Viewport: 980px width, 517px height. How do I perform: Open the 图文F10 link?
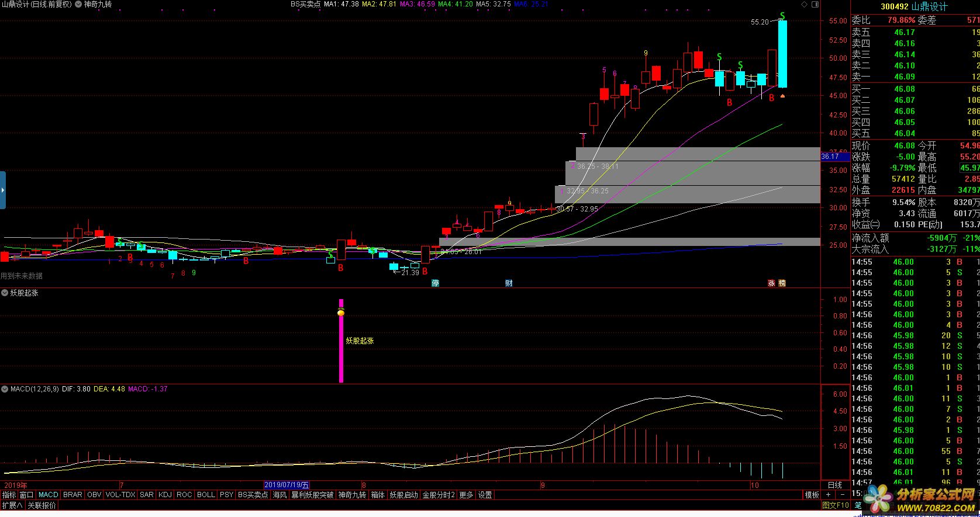836,505
